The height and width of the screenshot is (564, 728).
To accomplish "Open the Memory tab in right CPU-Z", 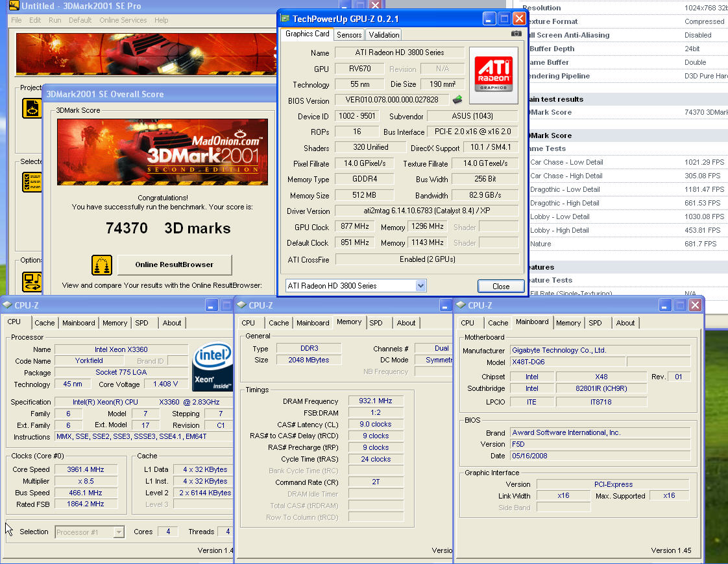I will point(568,323).
